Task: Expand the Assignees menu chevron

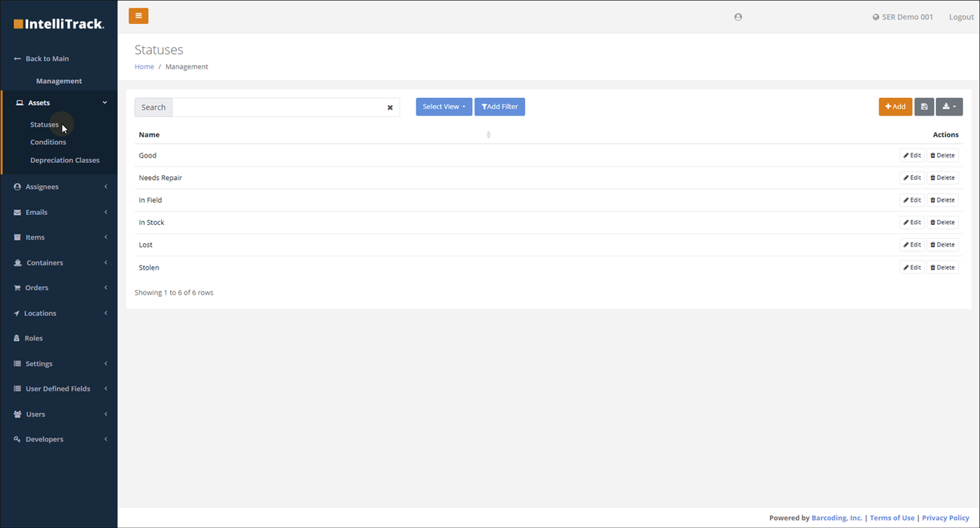Action: (106, 187)
